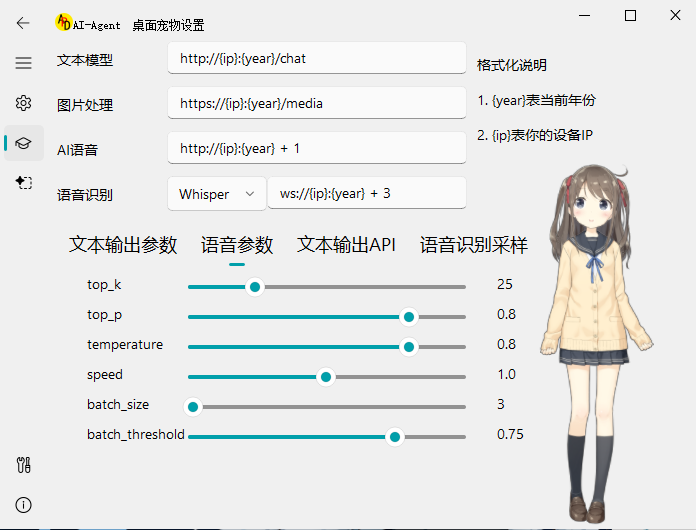Switch to the 语音参数 tab
This screenshot has width=696, height=530.
[x=237, y=245]
